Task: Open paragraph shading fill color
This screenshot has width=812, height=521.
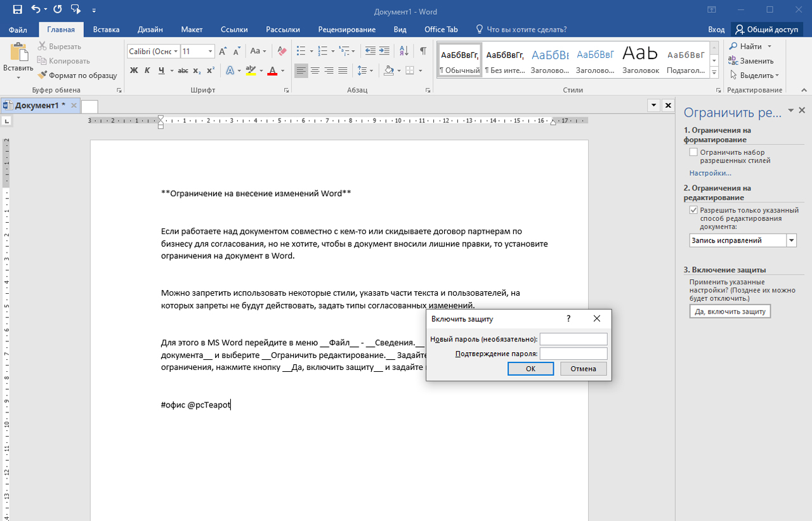Action: (388, 70)
